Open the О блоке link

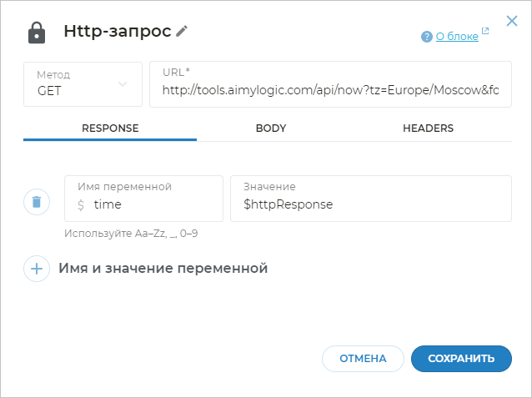coord(457,37)
